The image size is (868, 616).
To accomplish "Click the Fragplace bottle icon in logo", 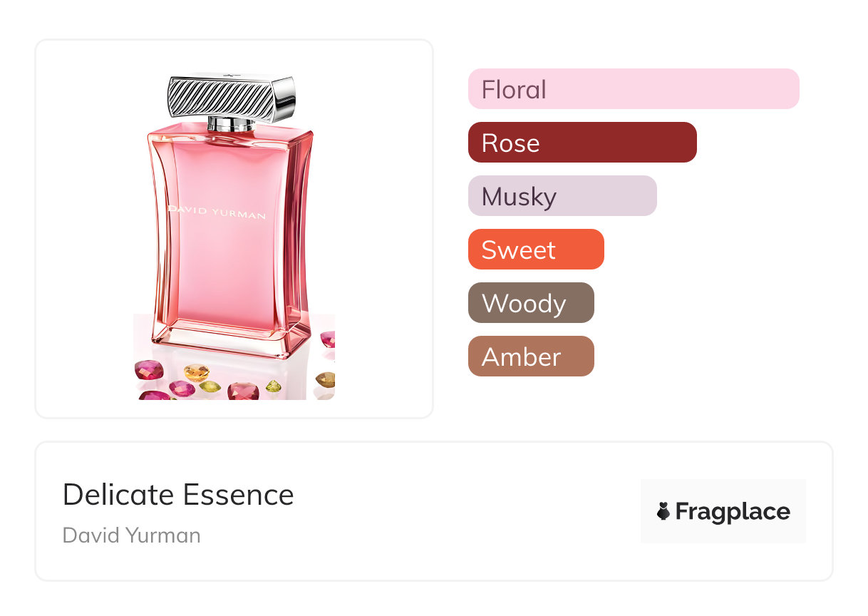I will click(x=663, y=511).
